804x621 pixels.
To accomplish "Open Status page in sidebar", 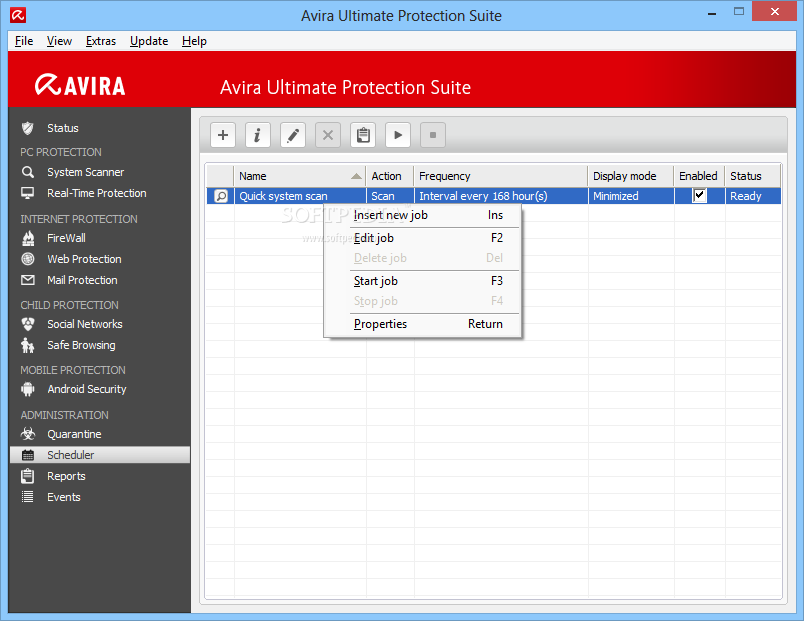I will (x=63, y=128).
